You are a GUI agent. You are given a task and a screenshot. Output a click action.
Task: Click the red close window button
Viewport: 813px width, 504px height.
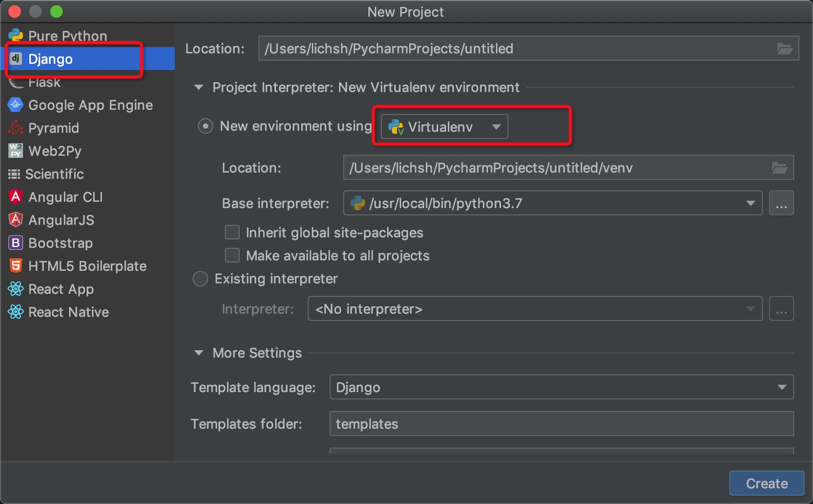(15, 12)
